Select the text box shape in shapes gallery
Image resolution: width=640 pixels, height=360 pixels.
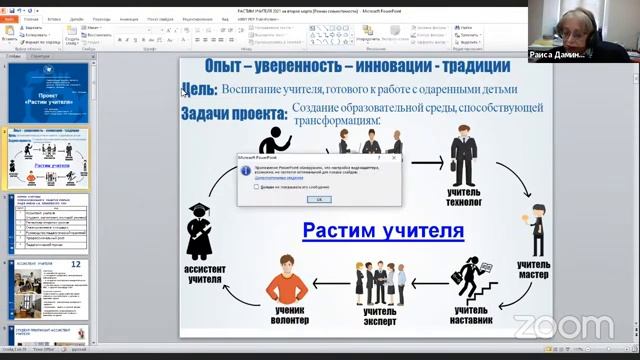(312, 28)
